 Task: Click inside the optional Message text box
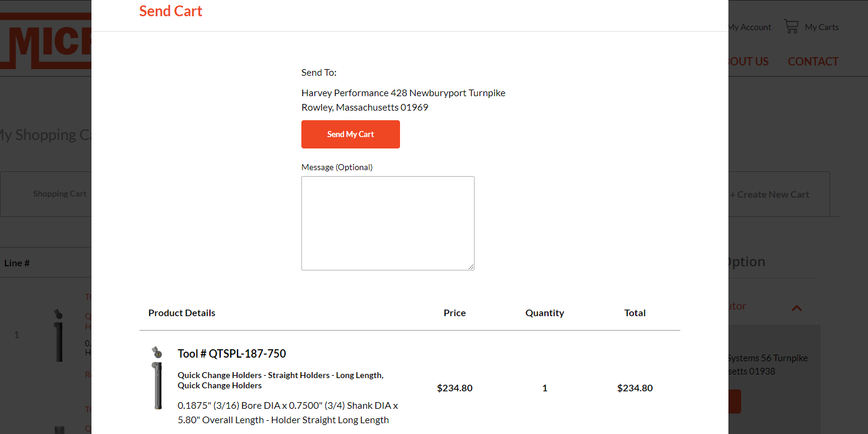[387, 223]
